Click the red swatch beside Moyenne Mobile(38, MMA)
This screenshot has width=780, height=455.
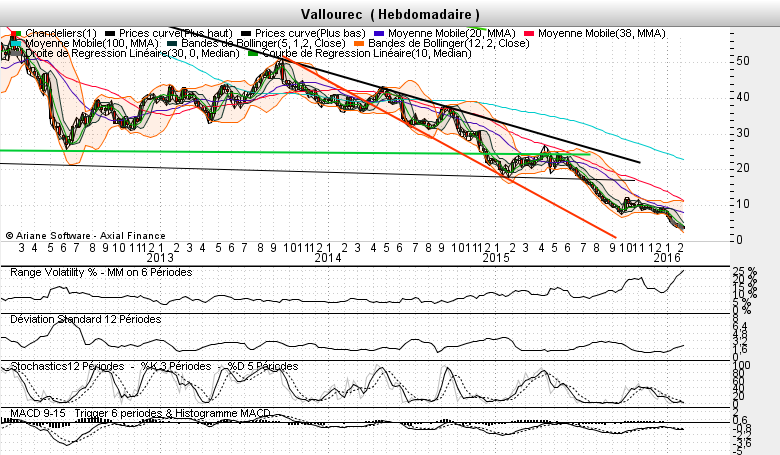click(x=529, y=33)
